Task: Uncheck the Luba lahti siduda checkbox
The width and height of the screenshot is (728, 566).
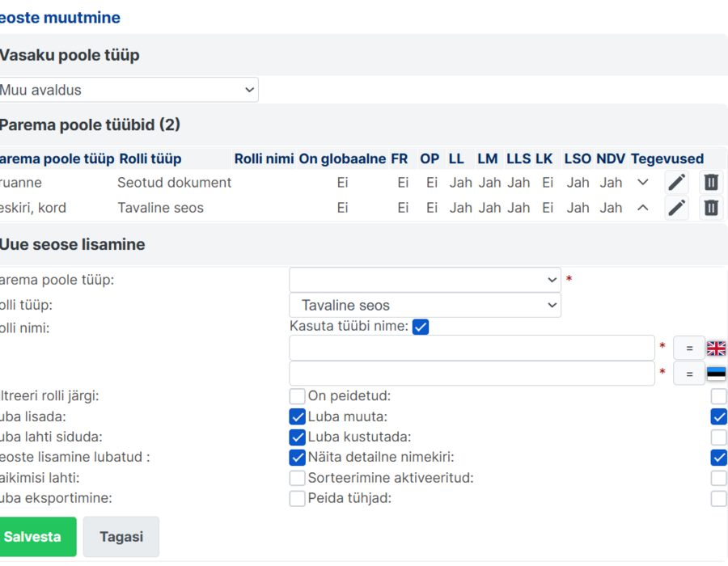Action: coord(297,437)
